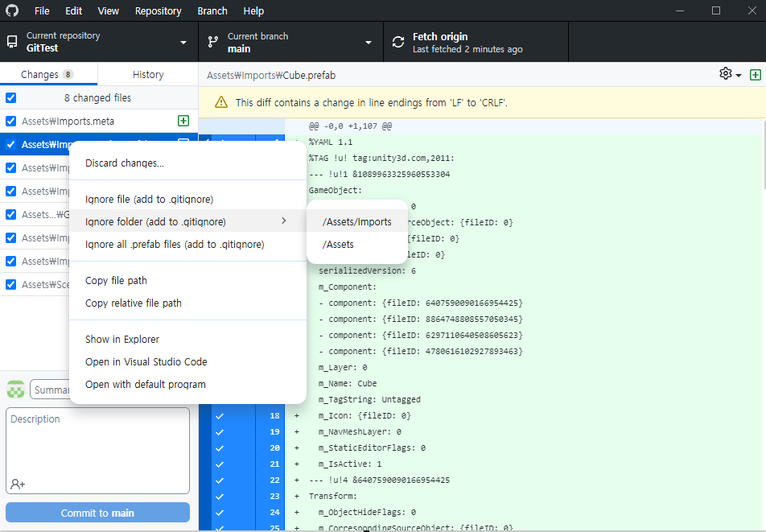Viewport: 766px width, 532px height.
Task: Click the 'Transform:' diff line
Action: (332, 497)
